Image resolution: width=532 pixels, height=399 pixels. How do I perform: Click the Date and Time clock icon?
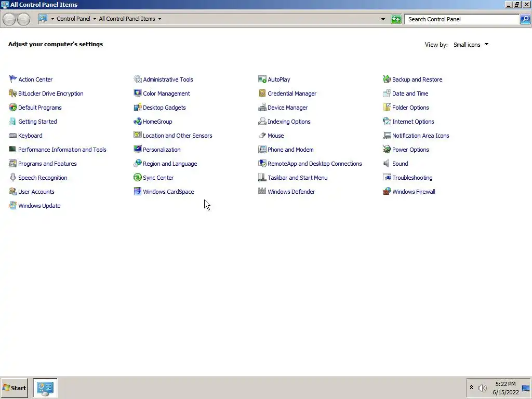(x=387, y=93)
